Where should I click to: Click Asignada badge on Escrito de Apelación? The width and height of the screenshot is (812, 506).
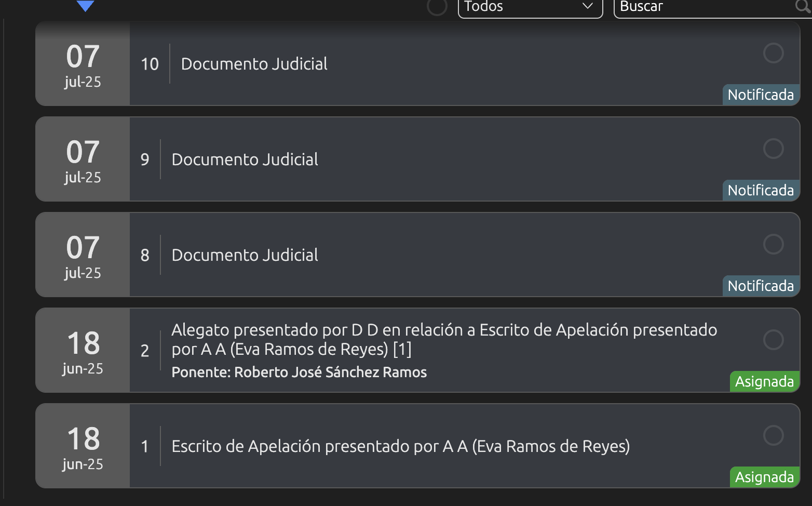pos(764,477)
